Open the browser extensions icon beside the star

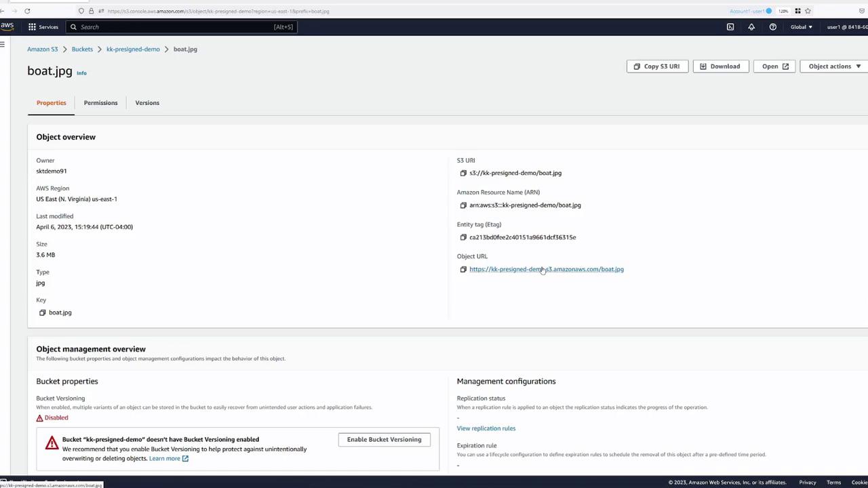(797, 11)
